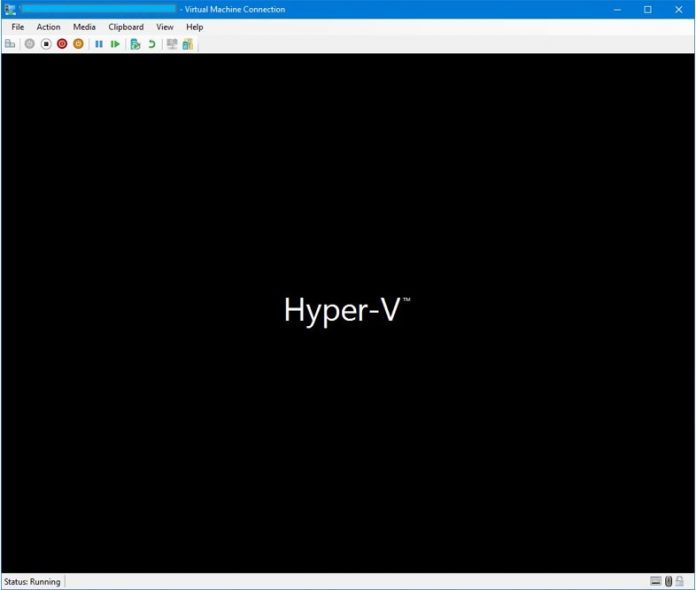Screen dimensions: 696x590
Task: Create a checkpoint with the toolbar icon
Action: [x=135, y=44]
